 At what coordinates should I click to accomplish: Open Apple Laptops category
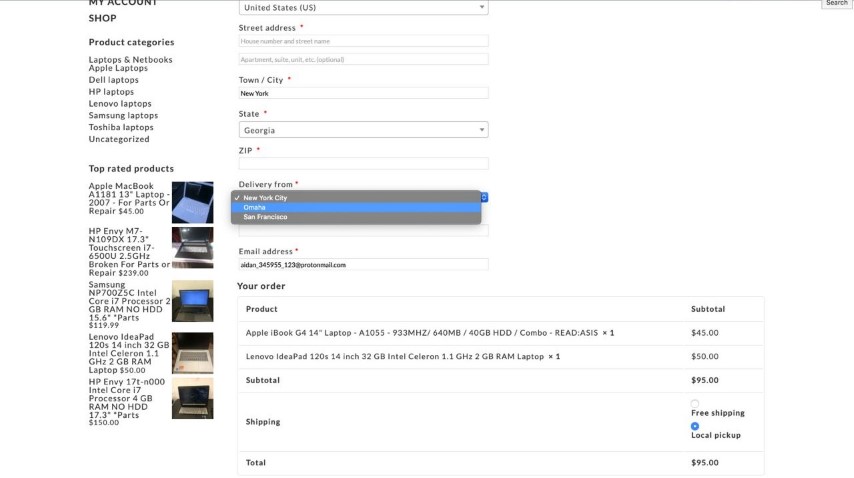tap(118, 68)
